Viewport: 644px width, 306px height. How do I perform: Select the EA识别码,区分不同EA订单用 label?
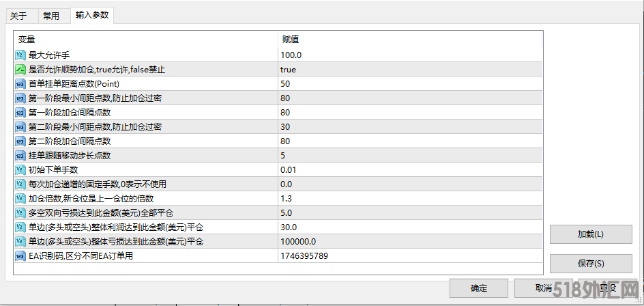(x=81, y=256)
